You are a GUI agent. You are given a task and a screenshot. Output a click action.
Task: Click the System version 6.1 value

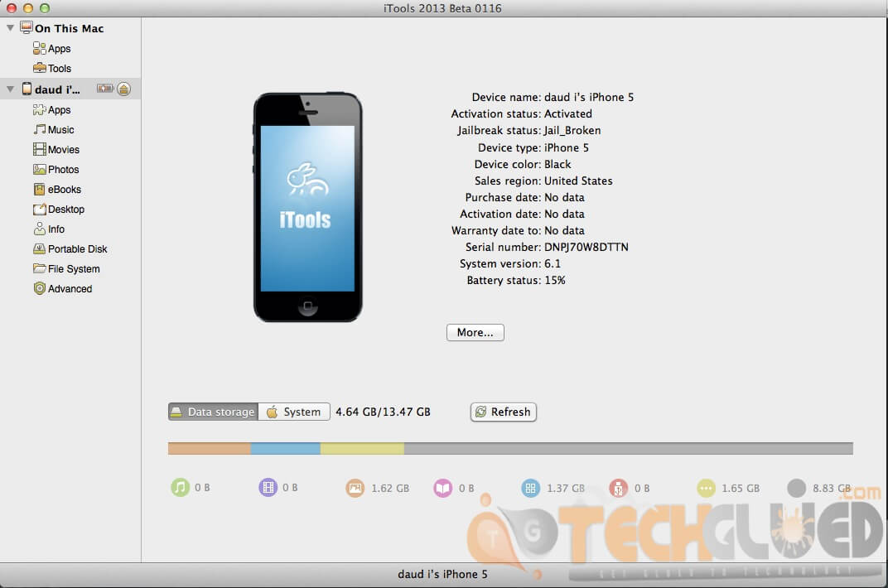[553, 263]
